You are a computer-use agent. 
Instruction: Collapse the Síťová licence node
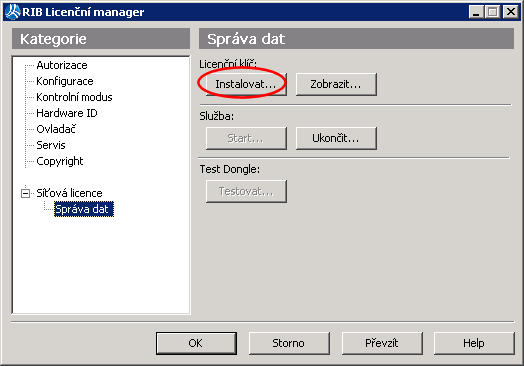[x=25, y=193]
